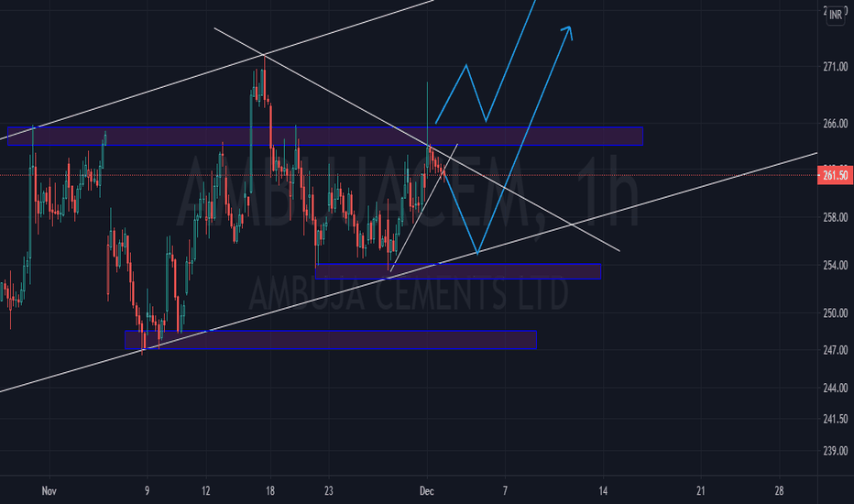Viewport: 854px width, 504px height.
Task: Click the 9 date on time axis
Action: coord(147,491)
